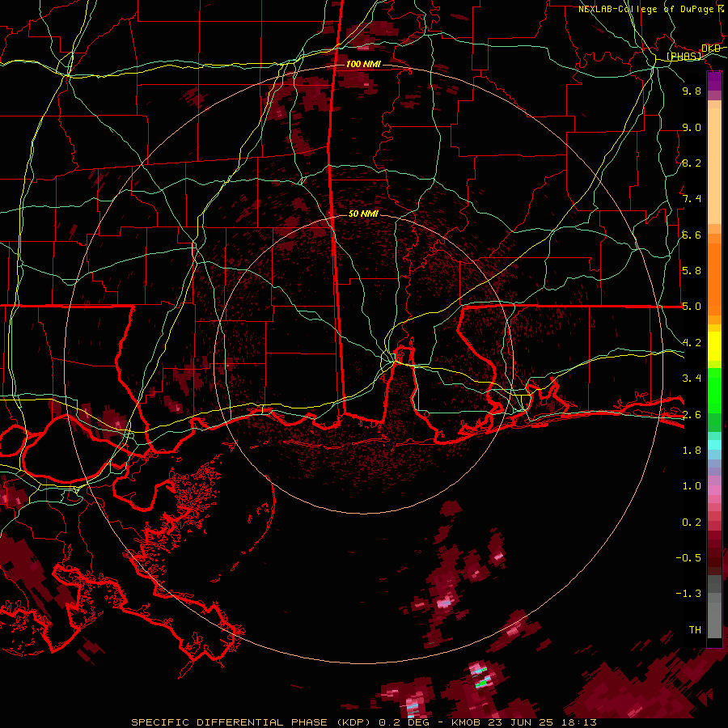Click the 9.8 value on the color scale
This screenshot has height=728, width=728.
coord(692,91)
